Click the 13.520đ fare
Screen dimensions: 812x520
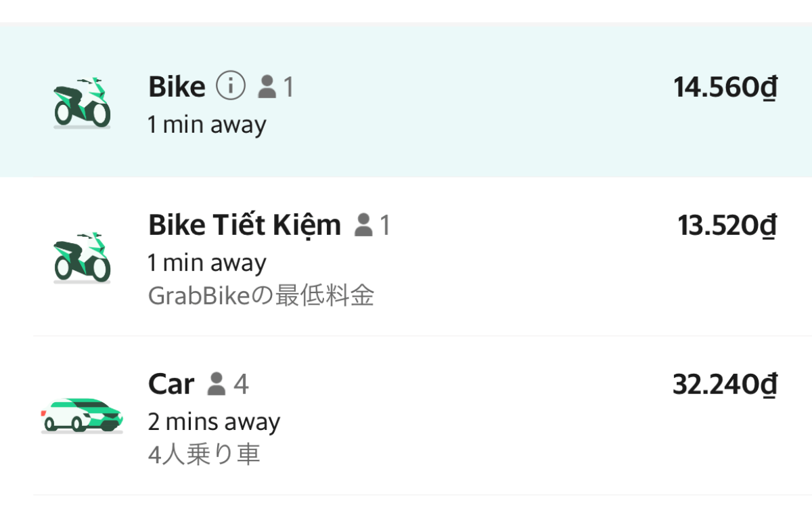(727, 225)
